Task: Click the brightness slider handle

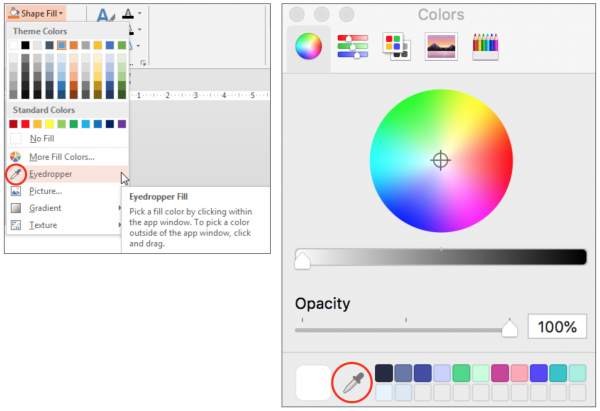Action: pos(302,261)
